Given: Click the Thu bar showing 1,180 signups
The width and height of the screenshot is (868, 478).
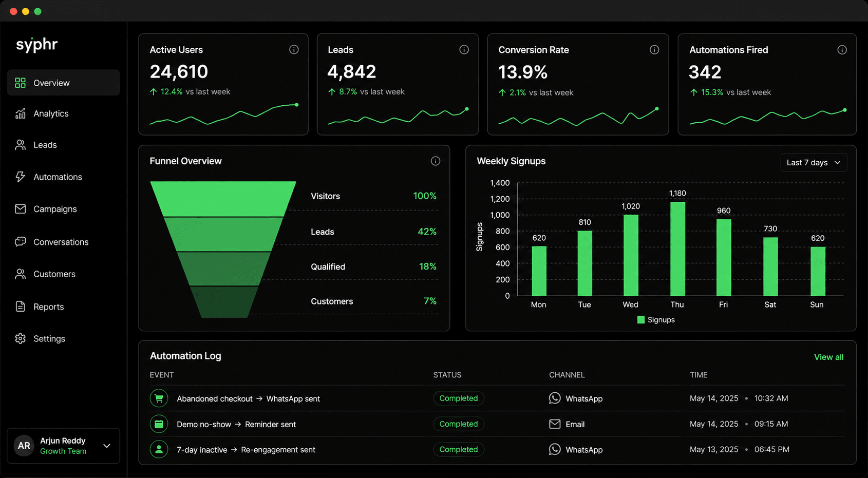Looking at the screenshot, I should [677, 249].
